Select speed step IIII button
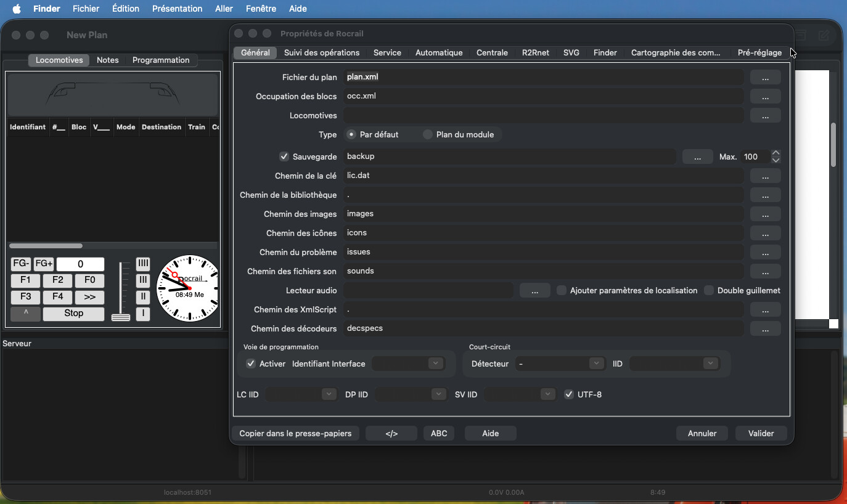The height and width of the screenshot is (504, 847). pyautogui.click(x=143, y=264)
